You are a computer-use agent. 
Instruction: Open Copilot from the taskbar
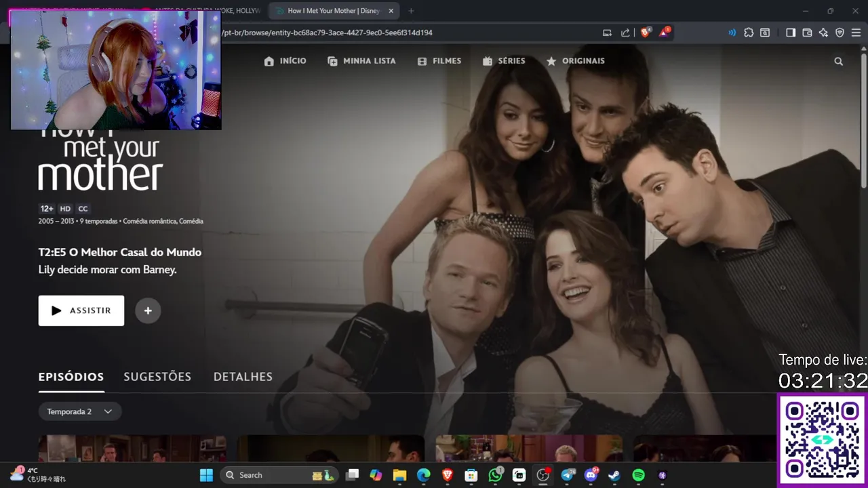click(376, 475)
